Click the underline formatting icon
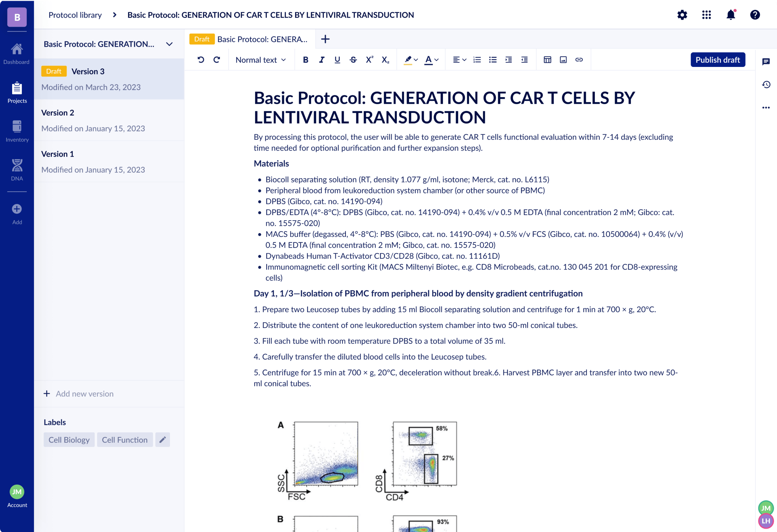Image resolution: width=777 pixels, height=532 pixels. [337, 60]
